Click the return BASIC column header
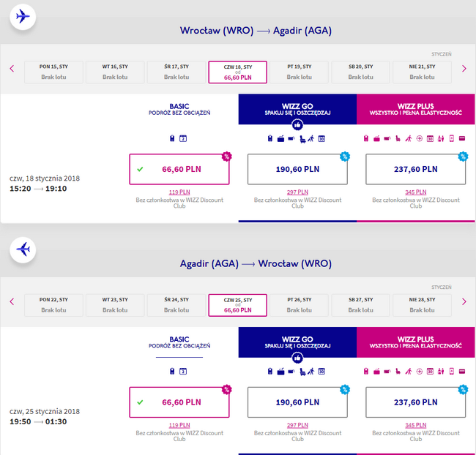 click(179, 342)
